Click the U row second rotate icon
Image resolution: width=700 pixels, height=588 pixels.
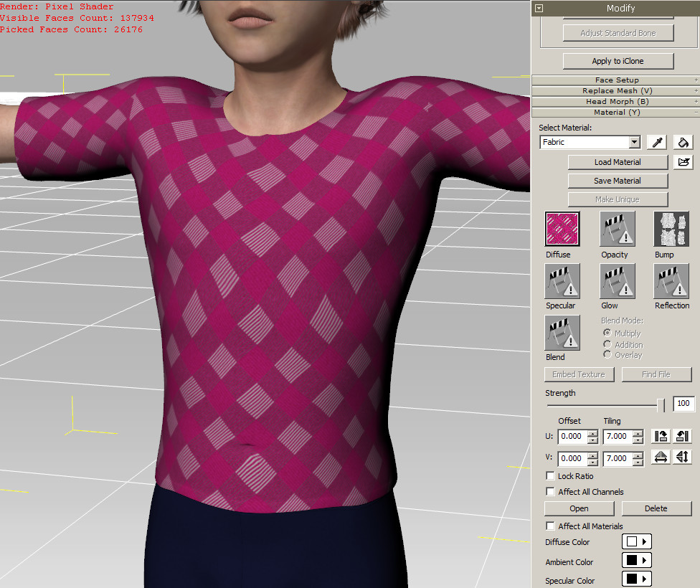click(683, 436)
